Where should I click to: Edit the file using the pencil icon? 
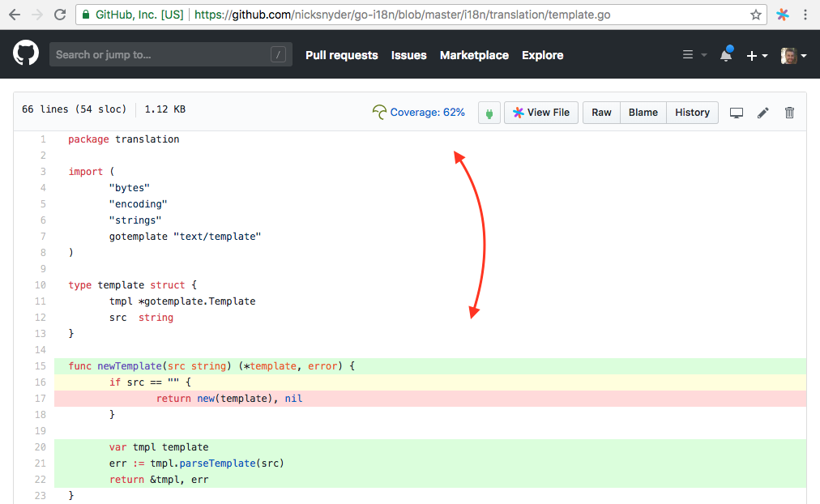click(762, 113)
